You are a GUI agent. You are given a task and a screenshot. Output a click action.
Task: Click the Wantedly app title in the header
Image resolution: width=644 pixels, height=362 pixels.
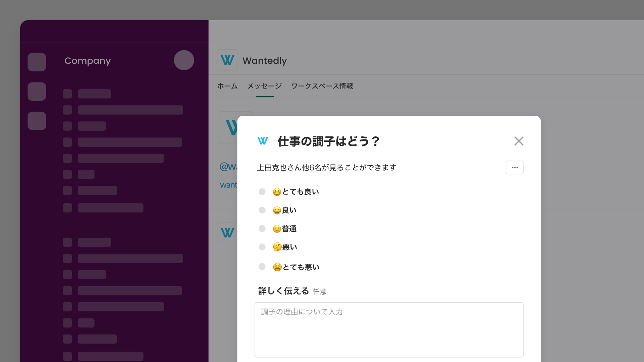(265, 61)
